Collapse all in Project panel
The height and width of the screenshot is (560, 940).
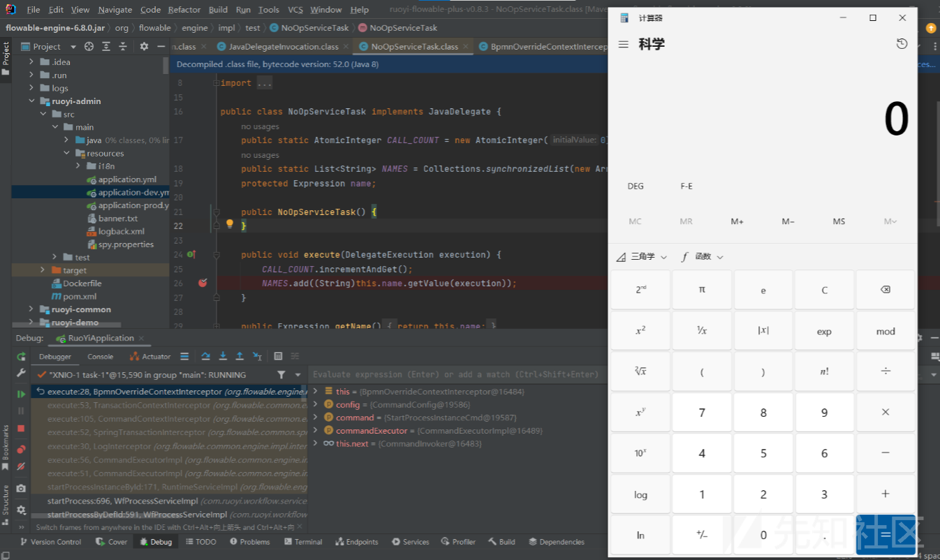124,47
